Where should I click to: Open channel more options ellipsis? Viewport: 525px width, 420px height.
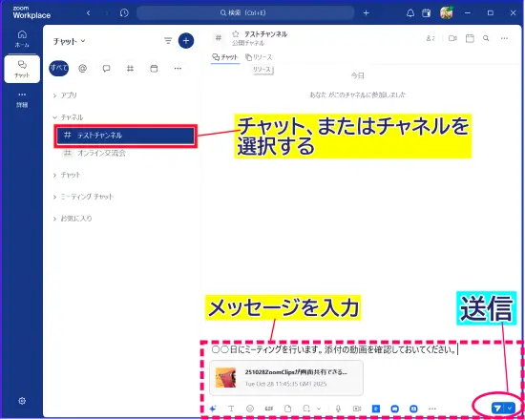(504, 38)
